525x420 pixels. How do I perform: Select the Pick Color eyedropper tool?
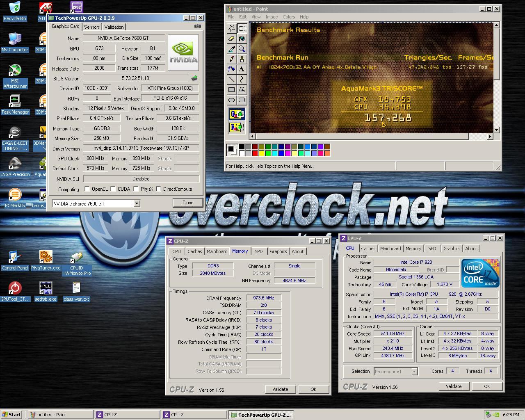point(232,49)
